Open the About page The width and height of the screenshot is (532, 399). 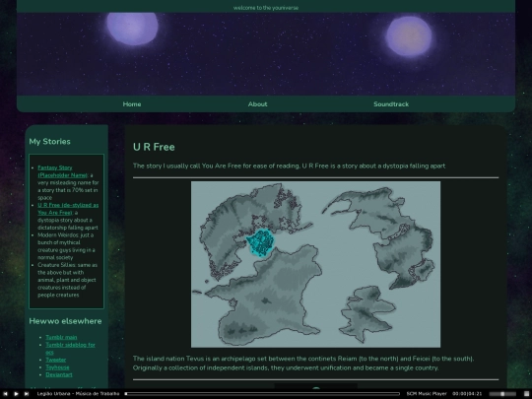pyautogui.click(x=257, y=104)
